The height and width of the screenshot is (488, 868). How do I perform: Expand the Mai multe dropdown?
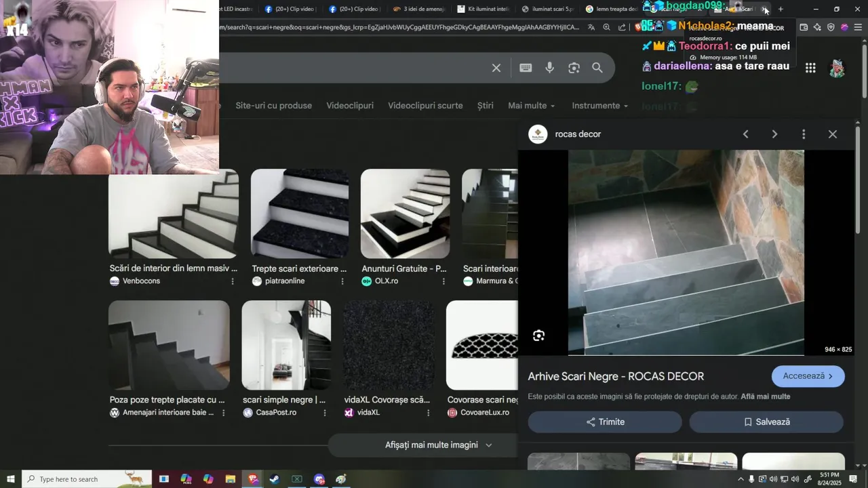point(532,106)
